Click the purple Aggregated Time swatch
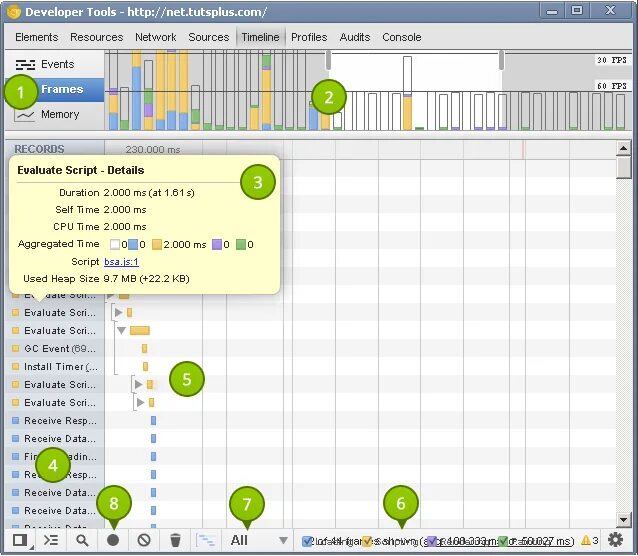 pyautogui.click(x=217, y=244)
